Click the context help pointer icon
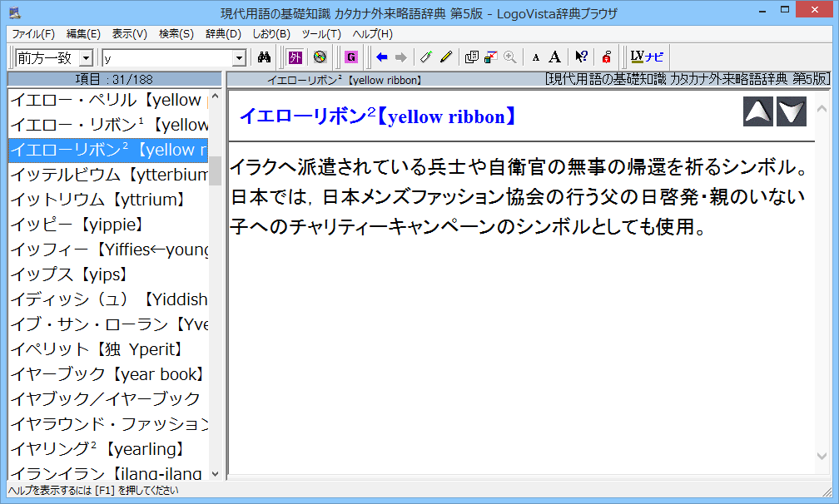 (x=582, y=57)
